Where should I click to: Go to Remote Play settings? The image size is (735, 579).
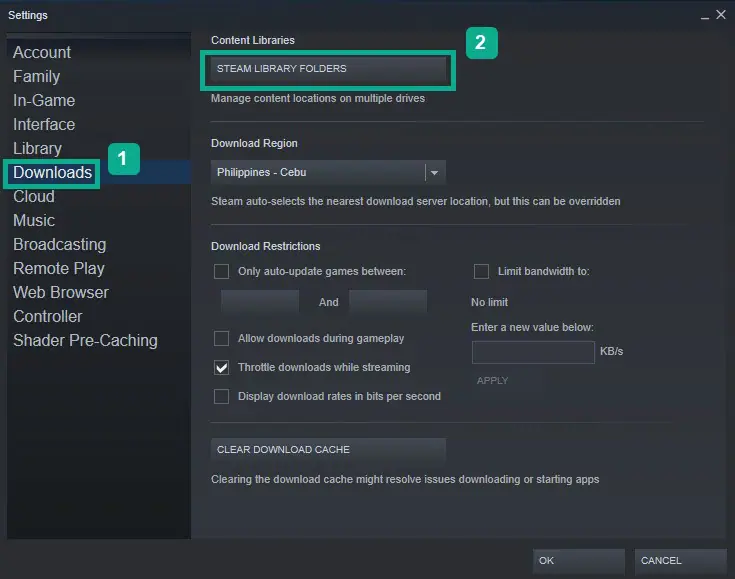[59, 268]
